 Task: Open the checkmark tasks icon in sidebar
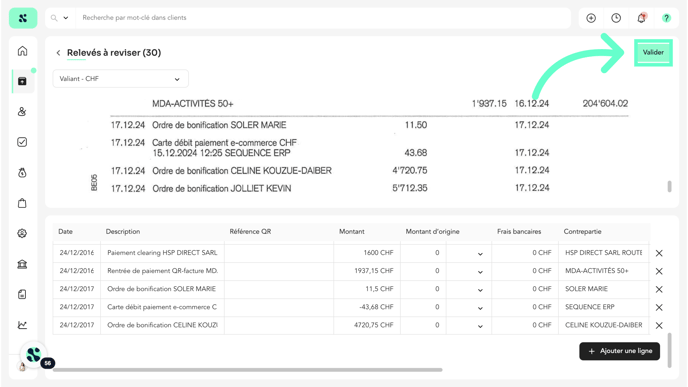click(22, 142)
